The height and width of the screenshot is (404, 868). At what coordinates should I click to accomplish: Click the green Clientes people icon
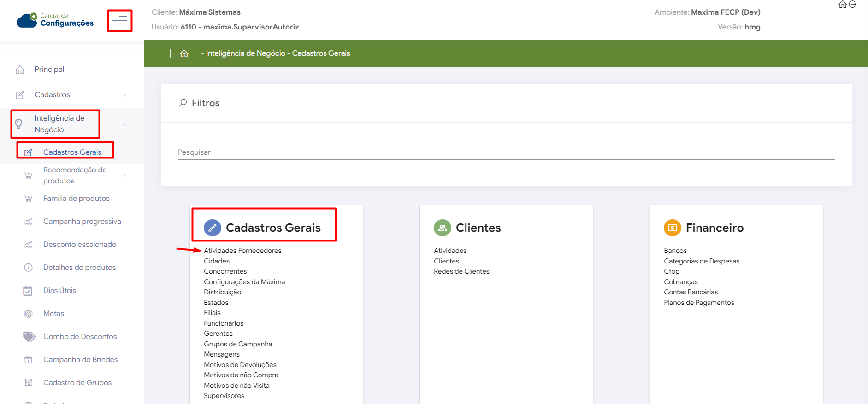[x=442, y=228]
